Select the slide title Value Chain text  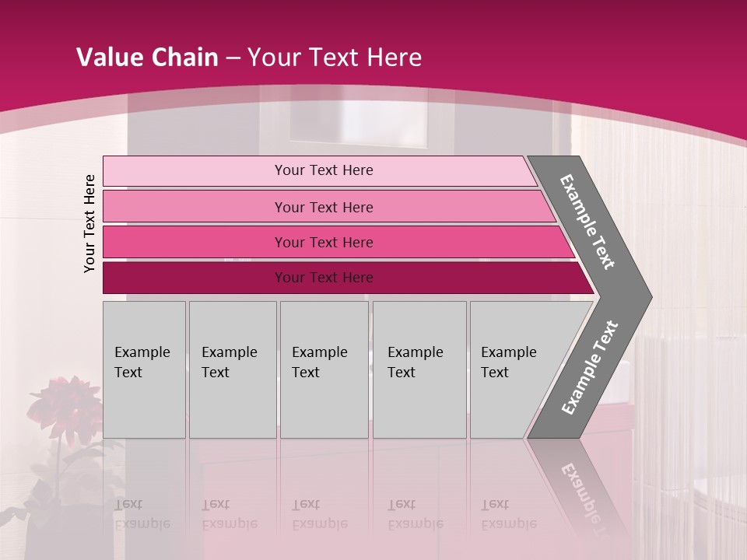click(x=147, y=57)
